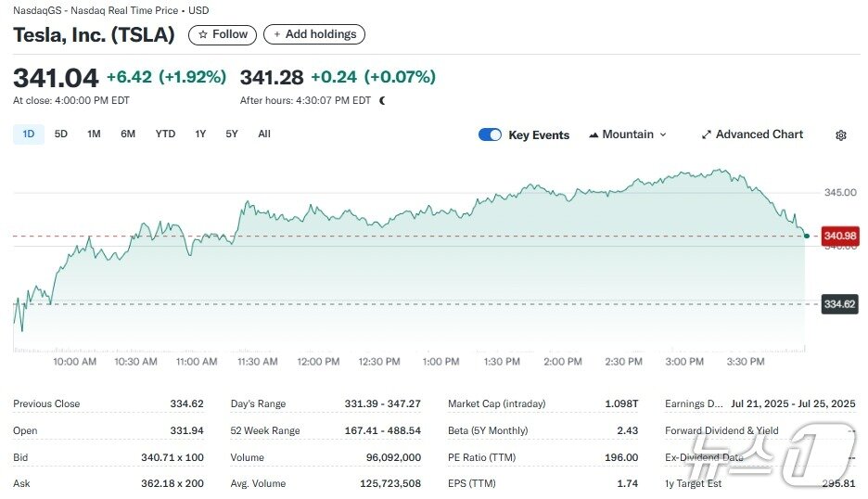Image resolution: width=868 pixels, height=499 pixels.
Task: Open the Advanced Chart link
Action: pyautogui.click(x=752, y=134)
